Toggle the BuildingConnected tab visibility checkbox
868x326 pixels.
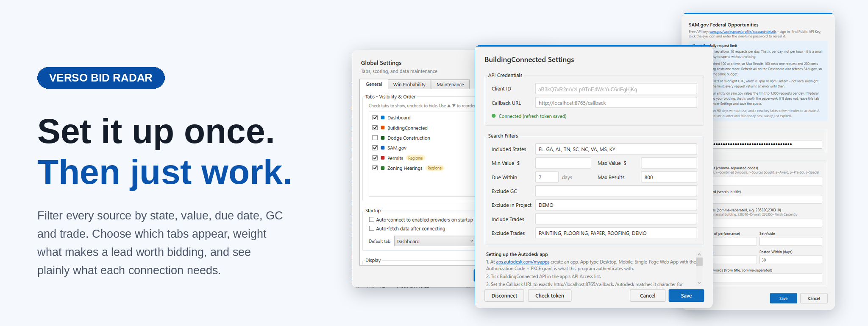375,128
